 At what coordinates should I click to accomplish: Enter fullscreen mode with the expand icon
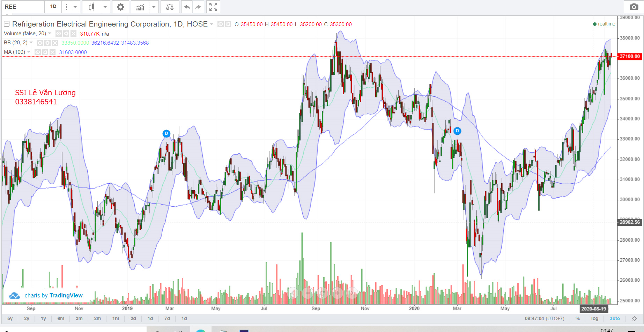click(x=213, y=7)
